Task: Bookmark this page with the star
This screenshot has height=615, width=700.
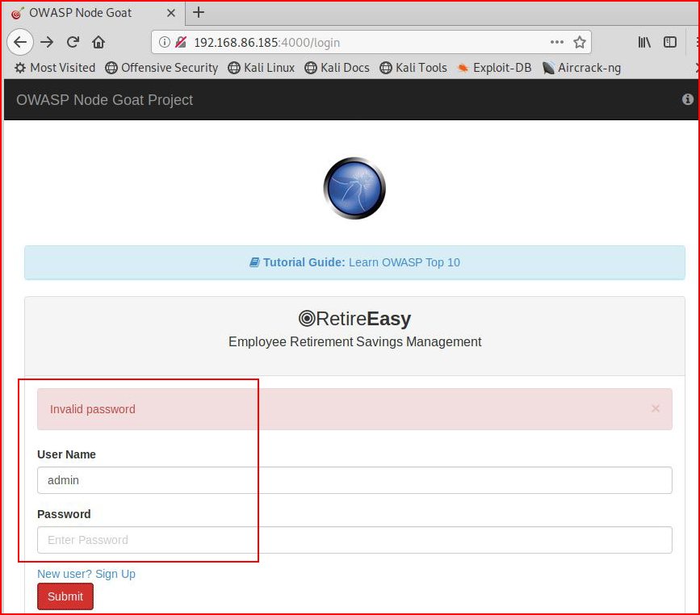Action: click(x=580, y=42)
